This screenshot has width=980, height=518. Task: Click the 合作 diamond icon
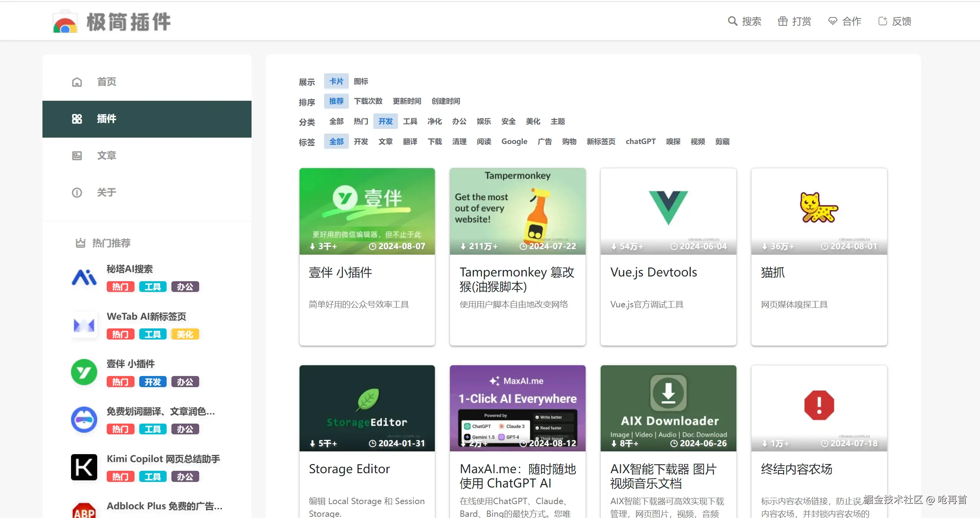pos(832,21)
